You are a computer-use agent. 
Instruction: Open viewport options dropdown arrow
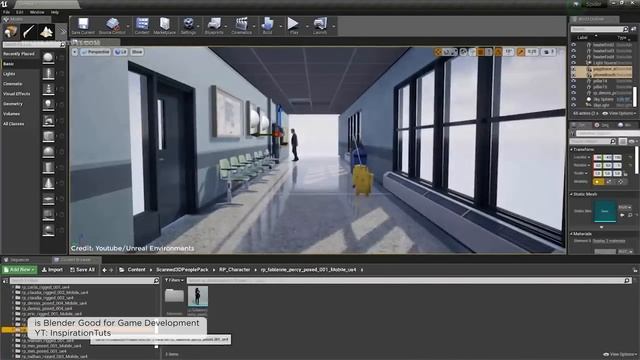[75, 52]
